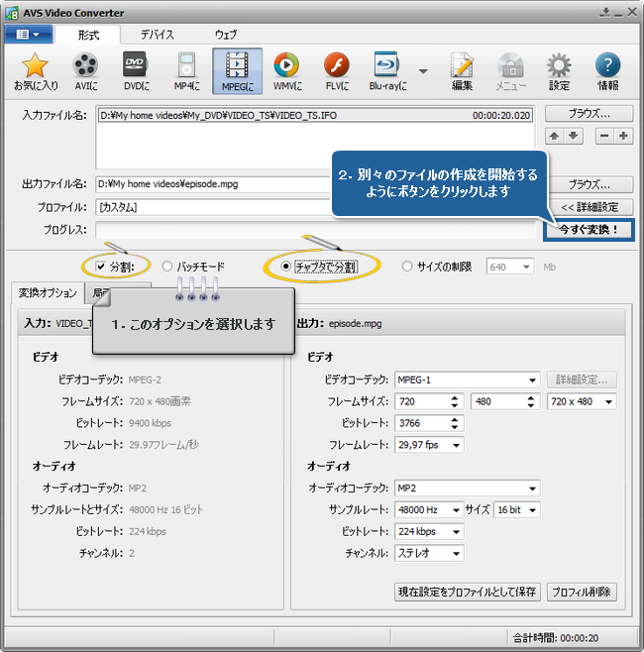Select the MPEGに filmstrip format
644x652 pixels.
(238, 71)
